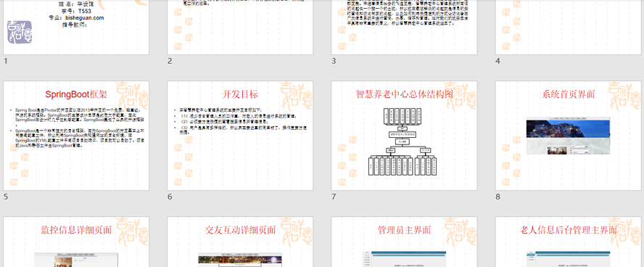Click slide number label 4
Screen dimensions: 644x267
pos(498,61)
